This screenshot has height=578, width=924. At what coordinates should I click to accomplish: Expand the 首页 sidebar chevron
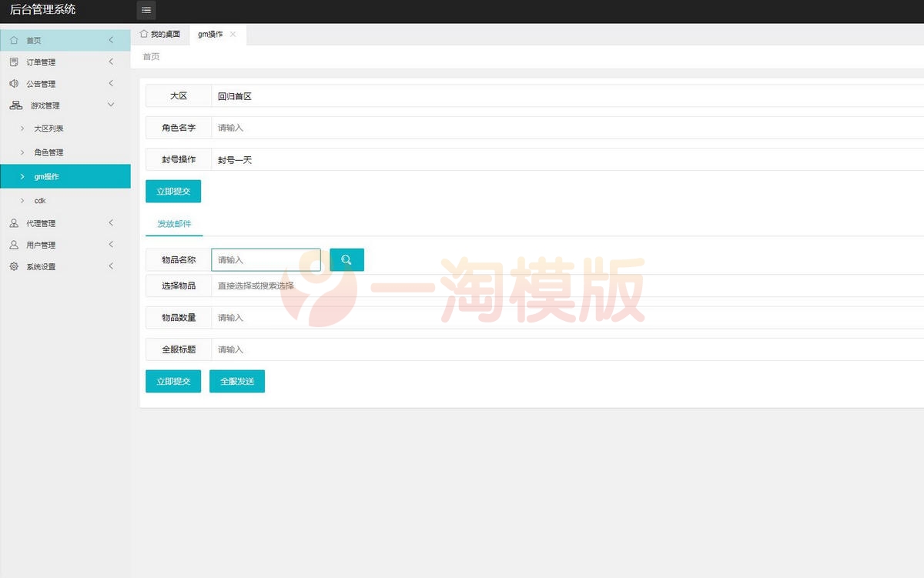point(111,40)
